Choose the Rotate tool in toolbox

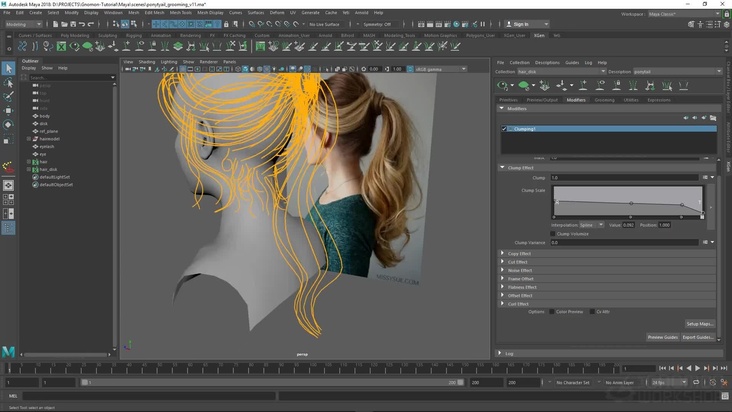8,125
